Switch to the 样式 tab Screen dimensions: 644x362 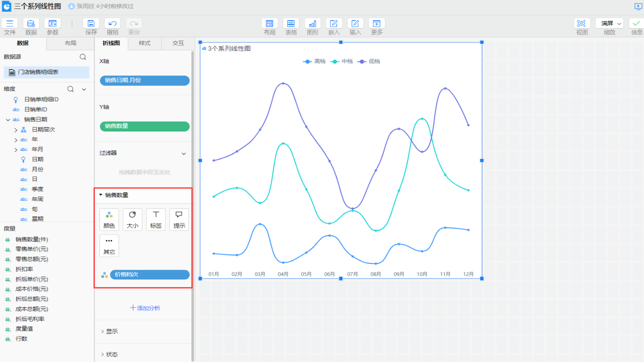pyautogui.click(x=144, y=43)
